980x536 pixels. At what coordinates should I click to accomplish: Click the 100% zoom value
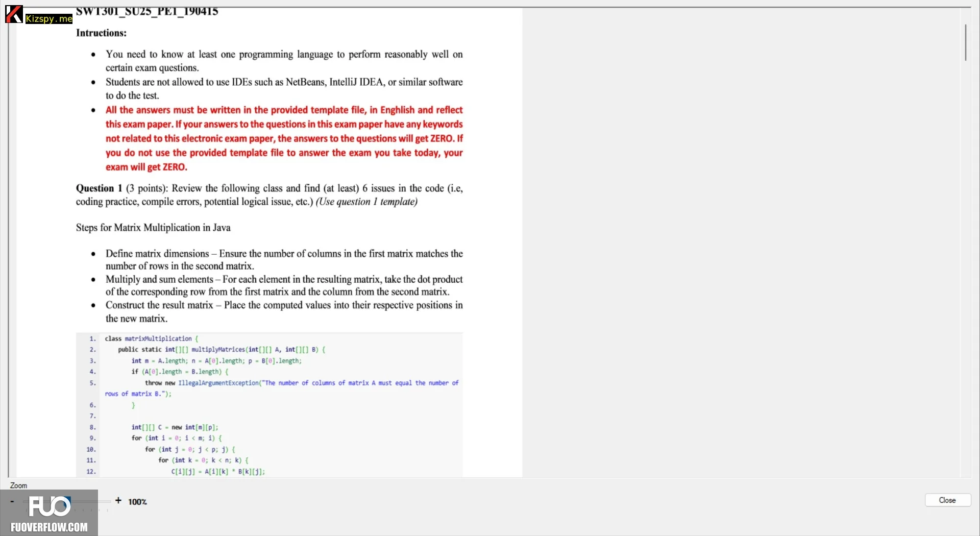coord(137,502)
